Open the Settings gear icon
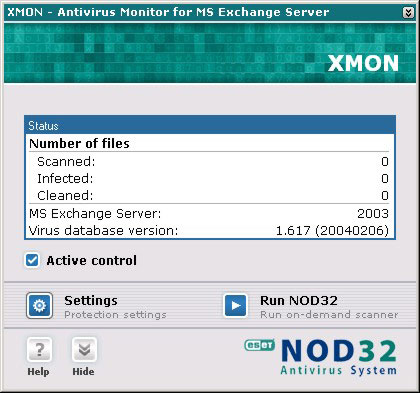This screenshot has width=420, height=393. pos(39,305)
